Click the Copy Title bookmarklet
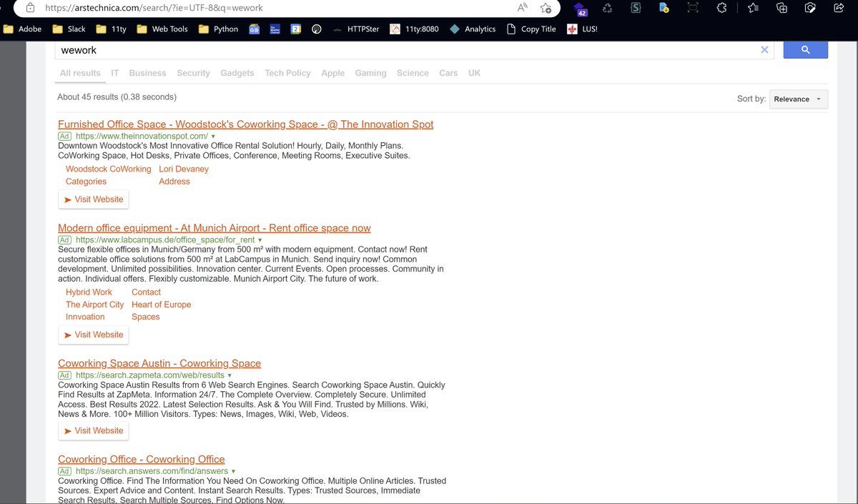This screenshot has width=858, height=504. (x=531, y=29)
